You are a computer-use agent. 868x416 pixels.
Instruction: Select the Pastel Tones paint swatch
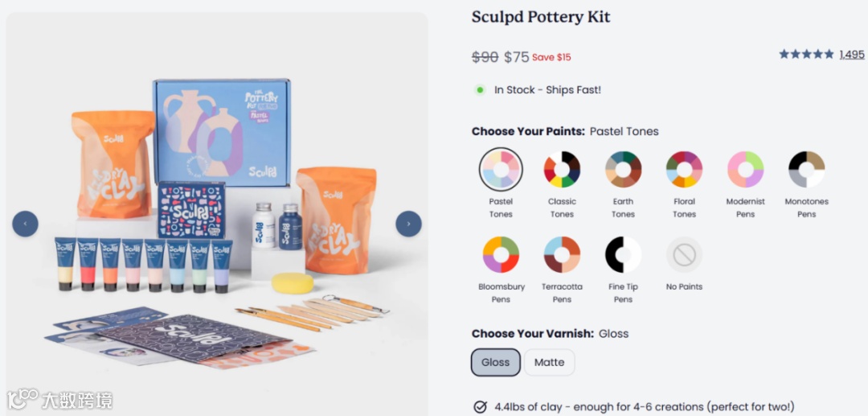(501, 170)
